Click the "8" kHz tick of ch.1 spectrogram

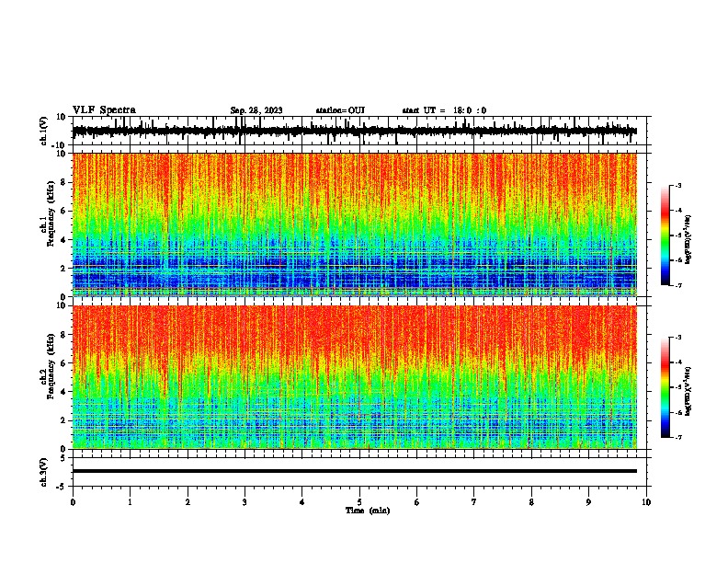click(63, 182)
